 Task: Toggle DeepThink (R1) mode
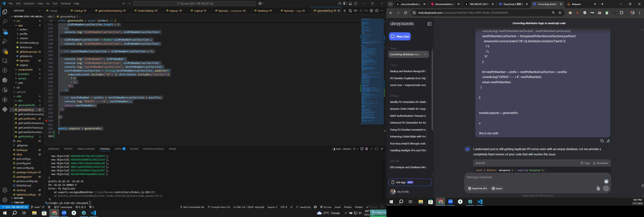pyautogui.click(x=477, y=188)
